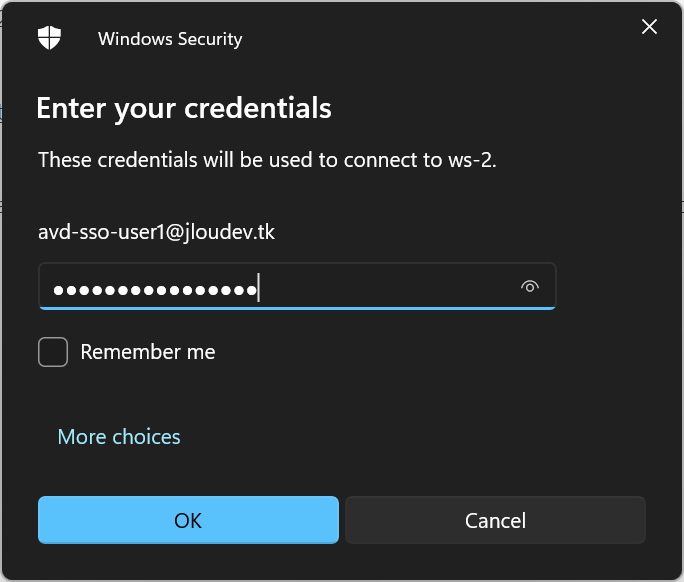The image size is (684, 582).
Task: Click the blank title bar area beside Windows Security
Action: 436,38
